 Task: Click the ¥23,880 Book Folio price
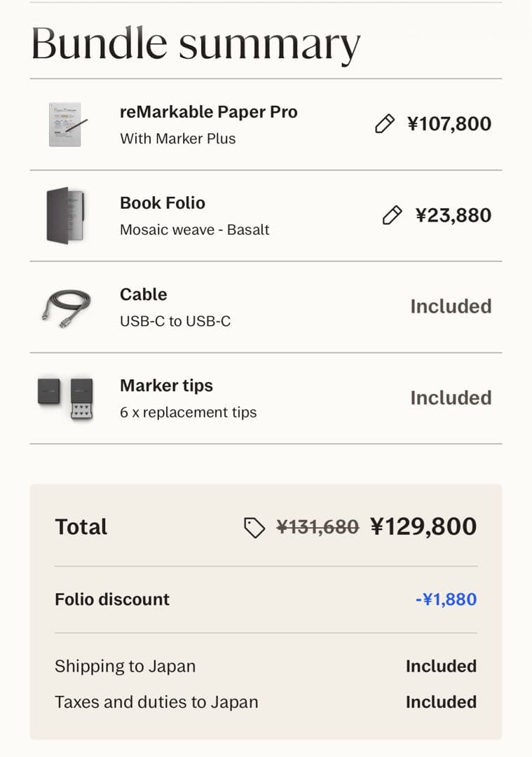[x=453, y=215]
